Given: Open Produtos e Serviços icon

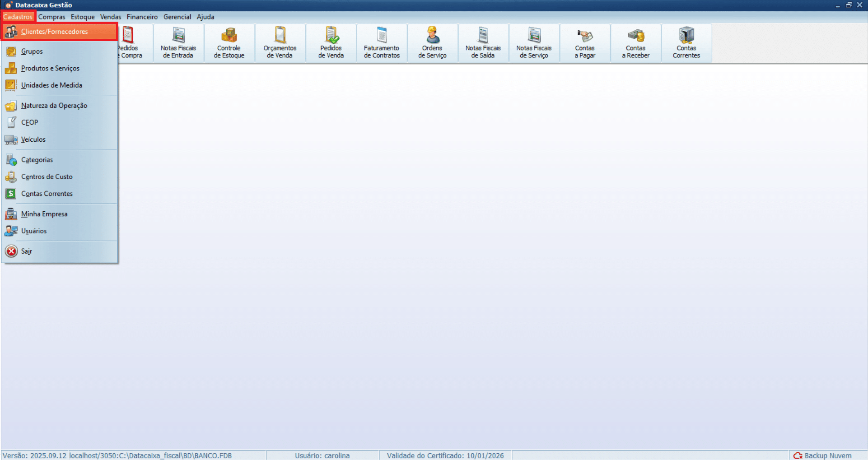Looking at the screenshot, I should pyautogui.click(x=11, y=68).
